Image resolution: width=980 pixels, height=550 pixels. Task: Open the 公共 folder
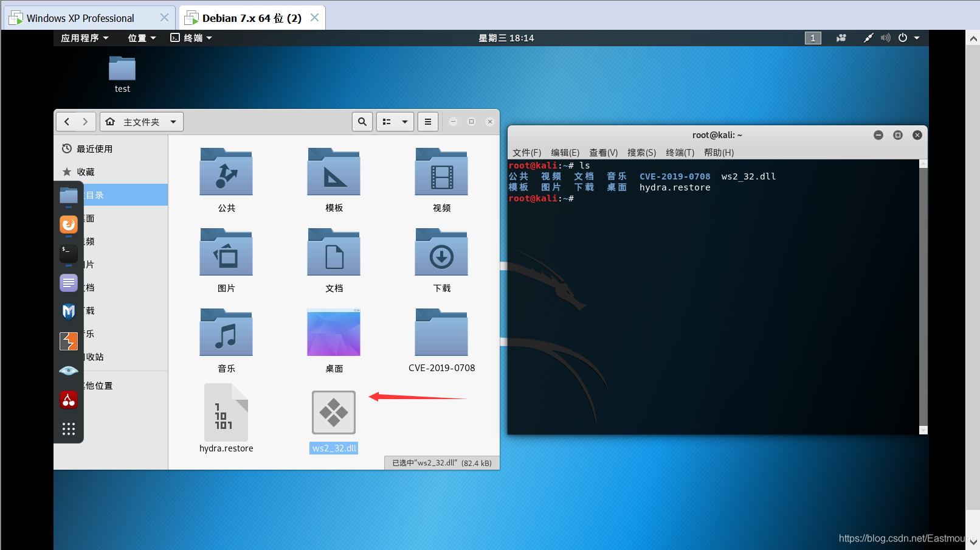pos(226,172)
